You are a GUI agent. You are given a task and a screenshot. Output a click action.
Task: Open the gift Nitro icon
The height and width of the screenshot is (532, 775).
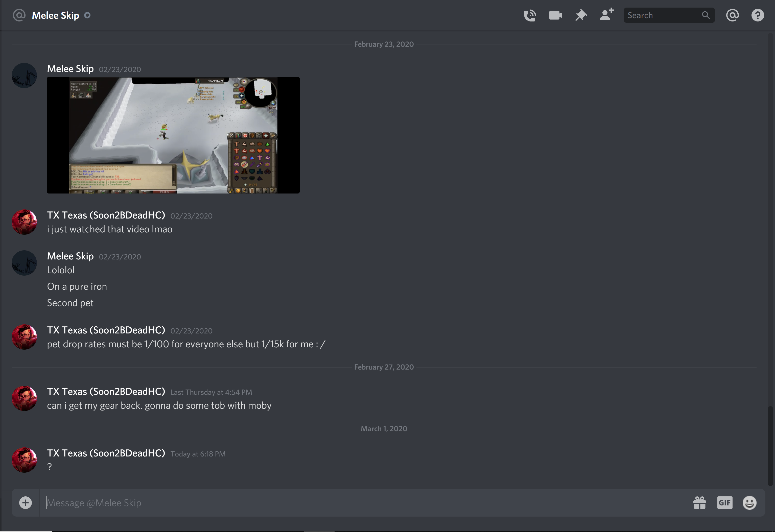(699, 503)
